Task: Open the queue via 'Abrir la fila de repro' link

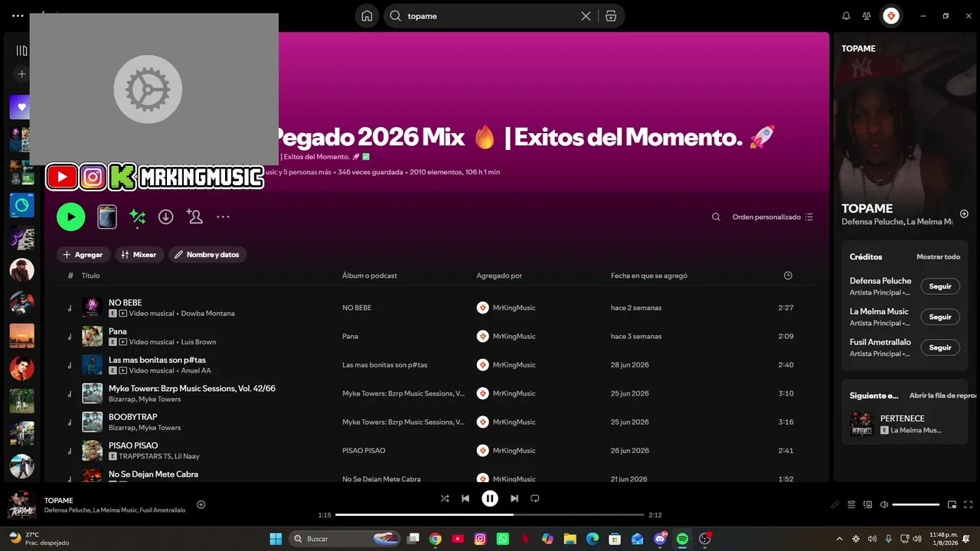Action: pos(942,396)
